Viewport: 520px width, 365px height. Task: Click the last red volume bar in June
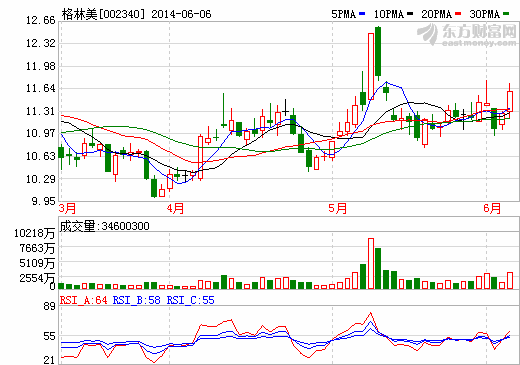[510, 280]
